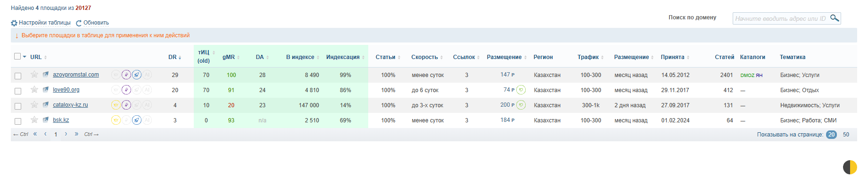
Task: Open cataloxy-kz.ru via external link icon
Action: (46, 104)
